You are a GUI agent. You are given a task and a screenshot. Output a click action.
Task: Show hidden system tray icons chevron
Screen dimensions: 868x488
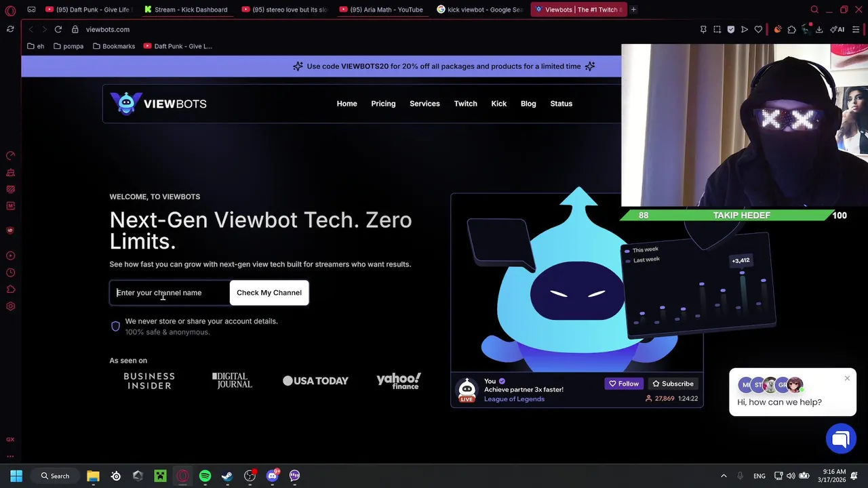click(724, 476)
